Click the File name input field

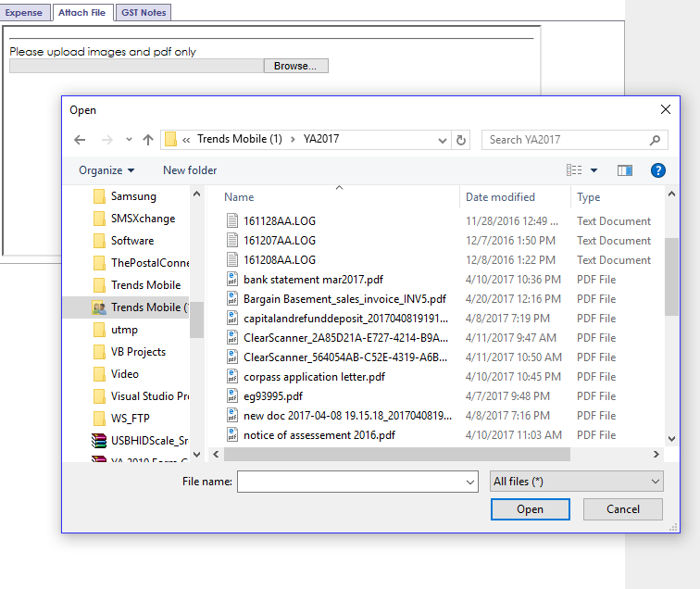(x=356, y=482)
